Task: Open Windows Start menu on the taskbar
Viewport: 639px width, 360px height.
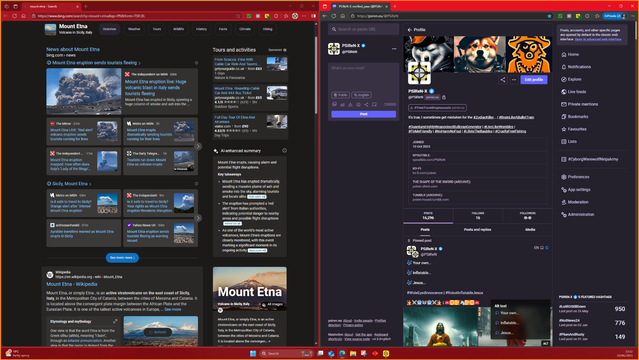Action: [253, 353]
